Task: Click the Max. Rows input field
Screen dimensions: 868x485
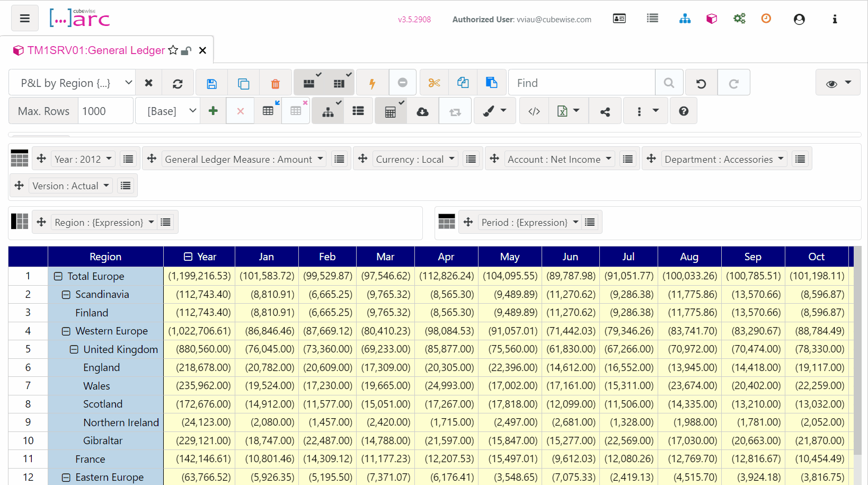Action: tap(105, 111)
